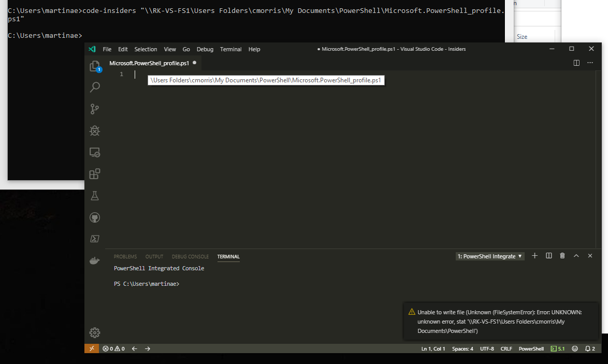Open the Search view

95,87
